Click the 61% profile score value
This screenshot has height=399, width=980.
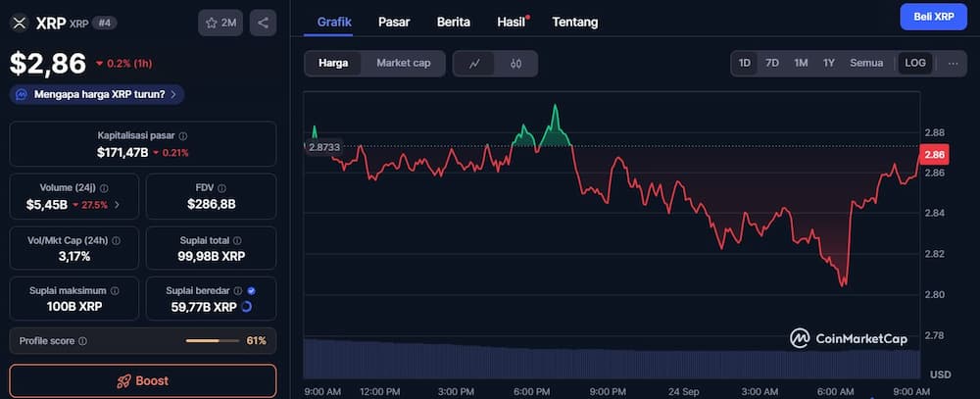coord(256,341)
